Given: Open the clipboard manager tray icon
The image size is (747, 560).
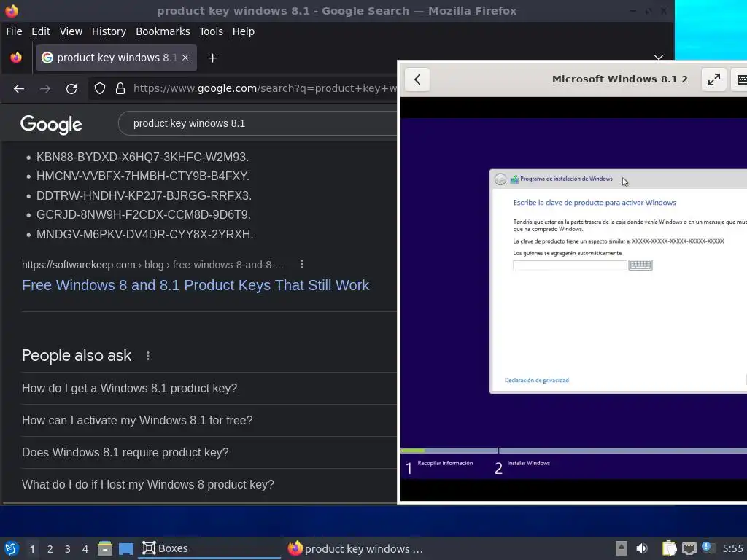Looking at the screenshot, I should click(x=670, y=548).
